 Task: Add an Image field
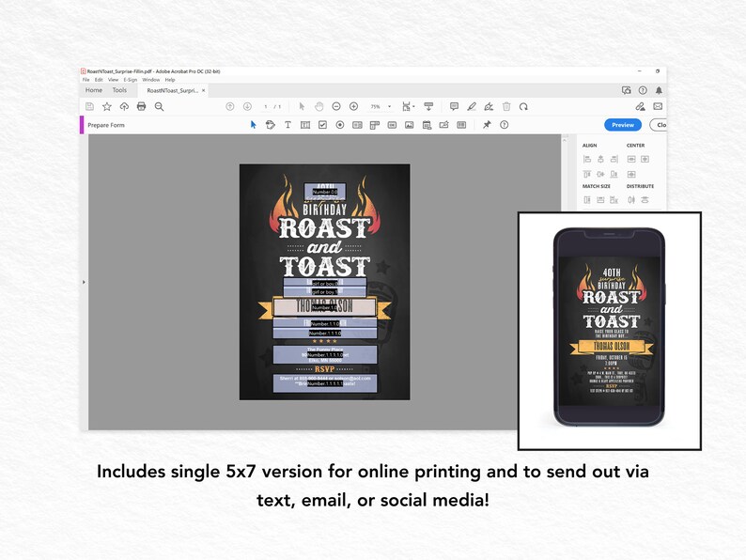coord(409,125)
